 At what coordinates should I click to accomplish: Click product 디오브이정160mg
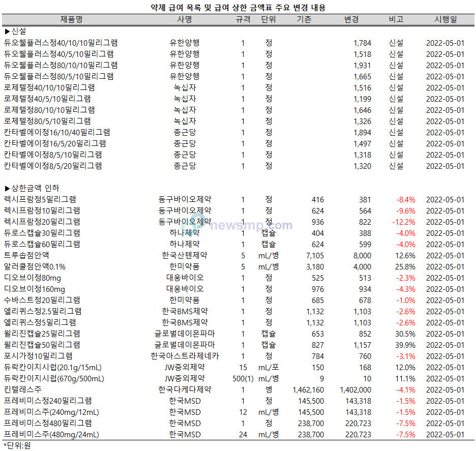click(34, 289)
